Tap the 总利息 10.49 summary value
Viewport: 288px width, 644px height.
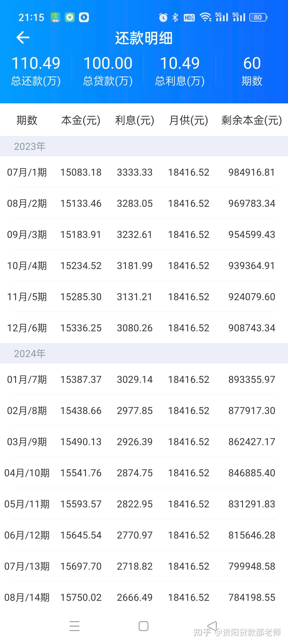pyautogui.click(x=180, y=63)
